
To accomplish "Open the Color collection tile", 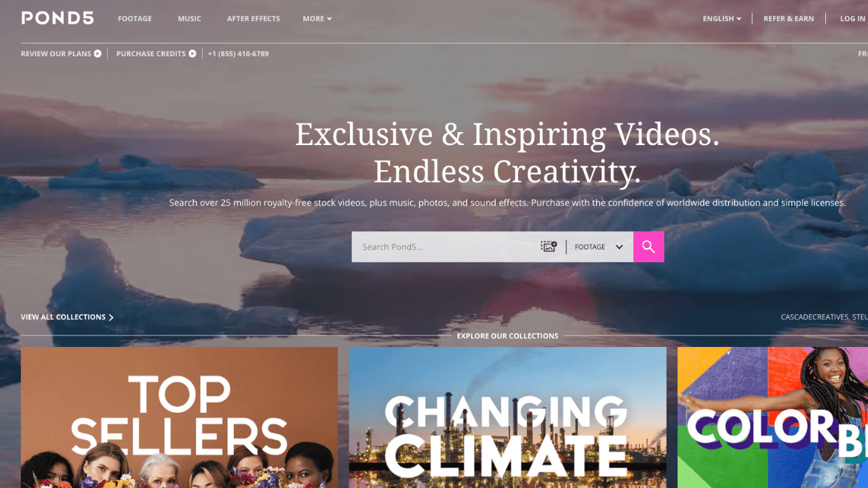I will click(x=772, y=418).
